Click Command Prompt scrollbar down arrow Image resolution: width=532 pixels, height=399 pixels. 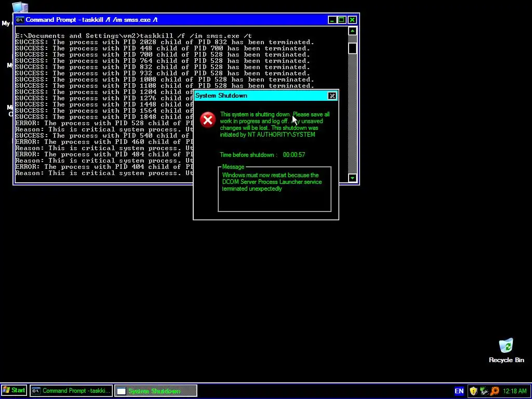(x=353, y=178)
